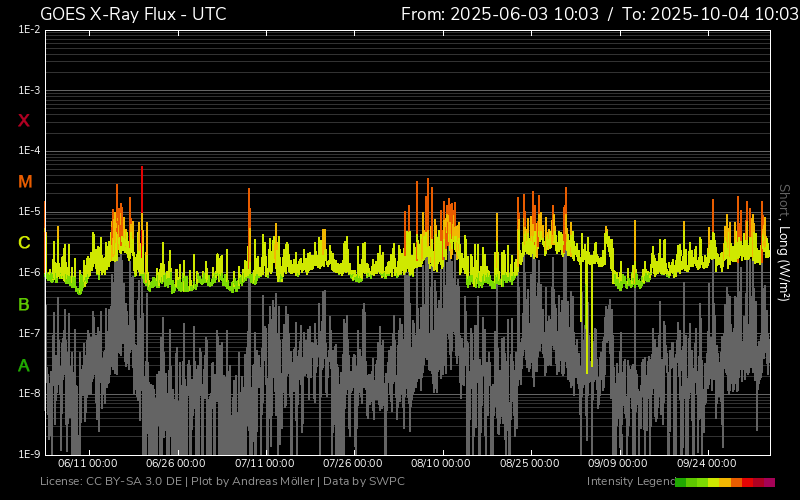Click the green end of the intensity legend
The image size is (800, 500).
681,482
